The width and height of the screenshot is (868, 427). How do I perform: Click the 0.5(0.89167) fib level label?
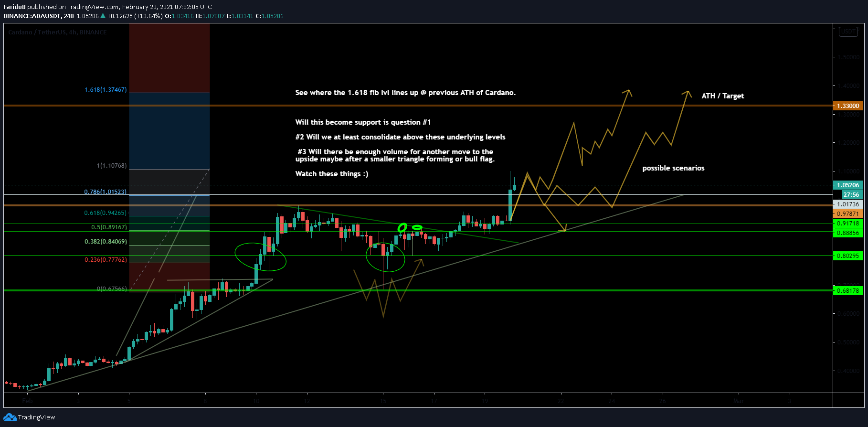pyautogui.click(x=109, y=227)
